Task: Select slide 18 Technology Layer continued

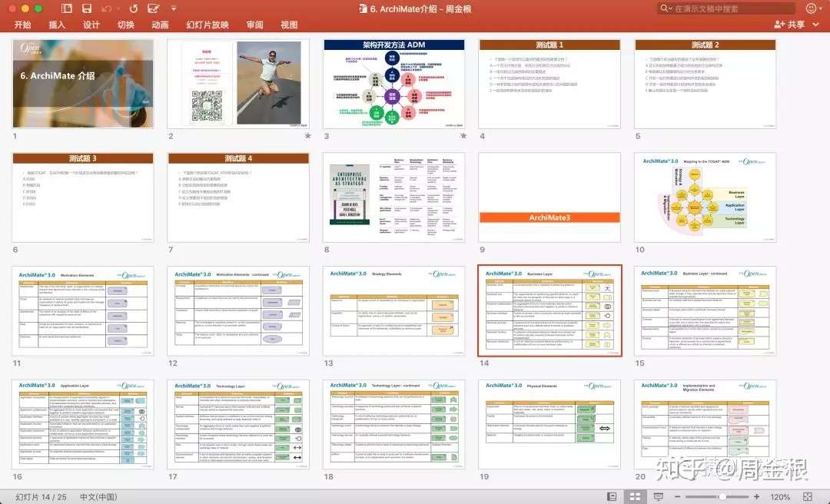Action: coord(393,424)
